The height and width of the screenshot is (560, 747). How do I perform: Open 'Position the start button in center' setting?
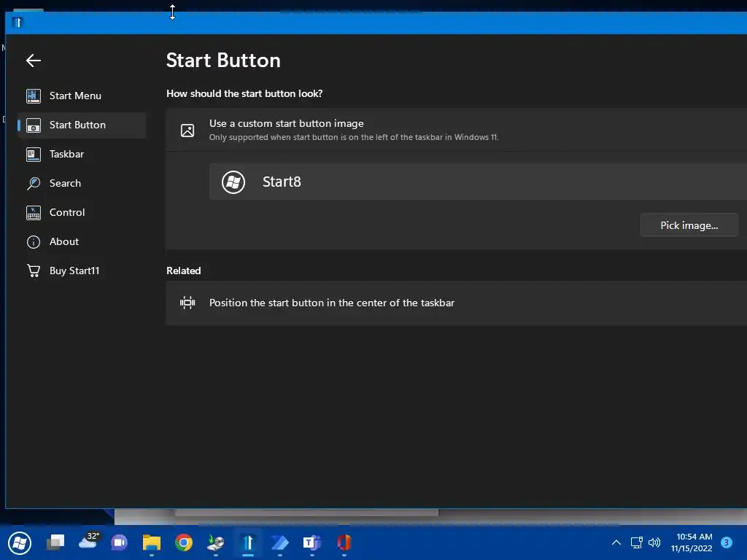click(x=457, y=303)
